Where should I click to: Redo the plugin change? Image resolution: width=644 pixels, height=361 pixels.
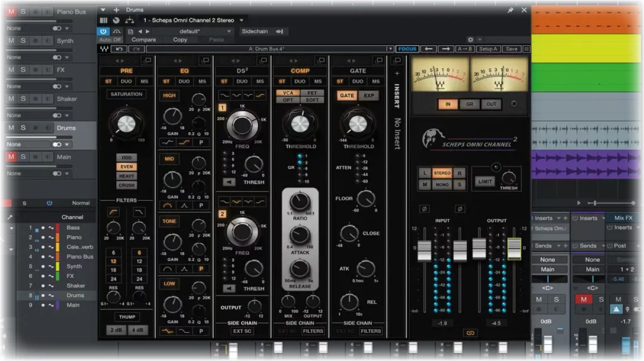coord(136,49)
